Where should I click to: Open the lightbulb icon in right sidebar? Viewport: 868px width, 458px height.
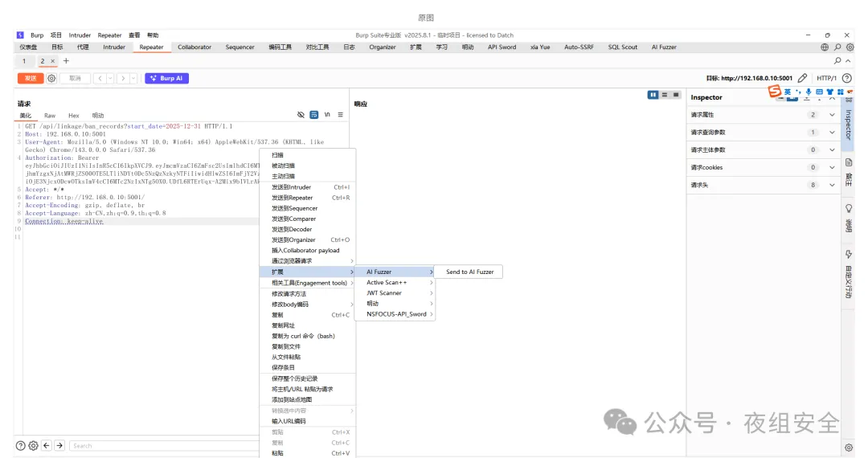[849, 209]
